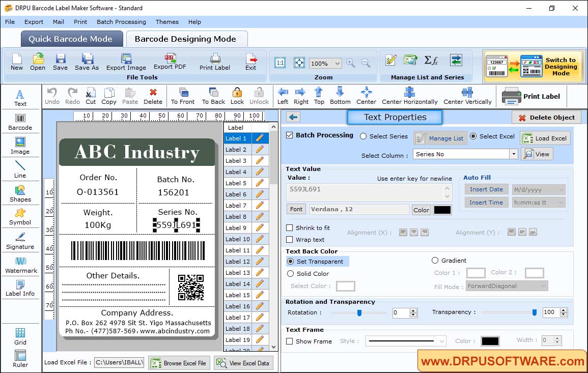This screenshot has width=588, height=373.
Task: Click the Load Excel File path field
Action: pyautogui.click(x=119, y=362)
